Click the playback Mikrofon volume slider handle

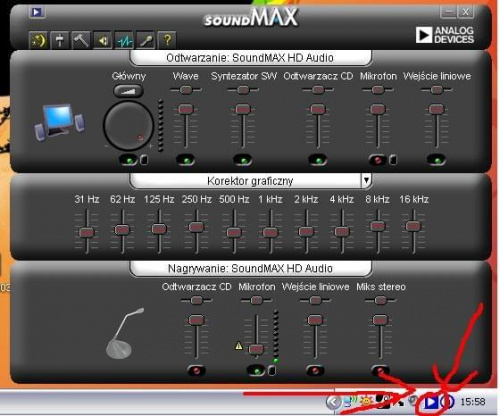[x=378, y=109]
